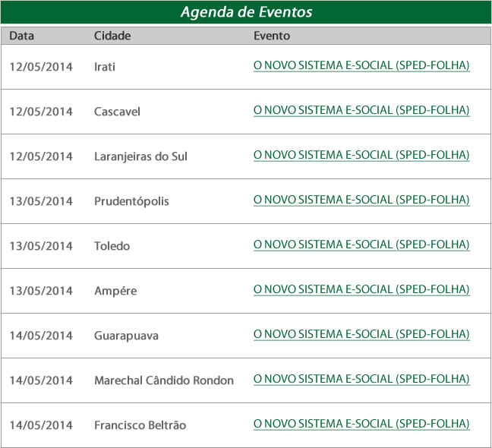The image size is (492, 448).
Task: Click the Evento column header
Action: click(272, 36)
